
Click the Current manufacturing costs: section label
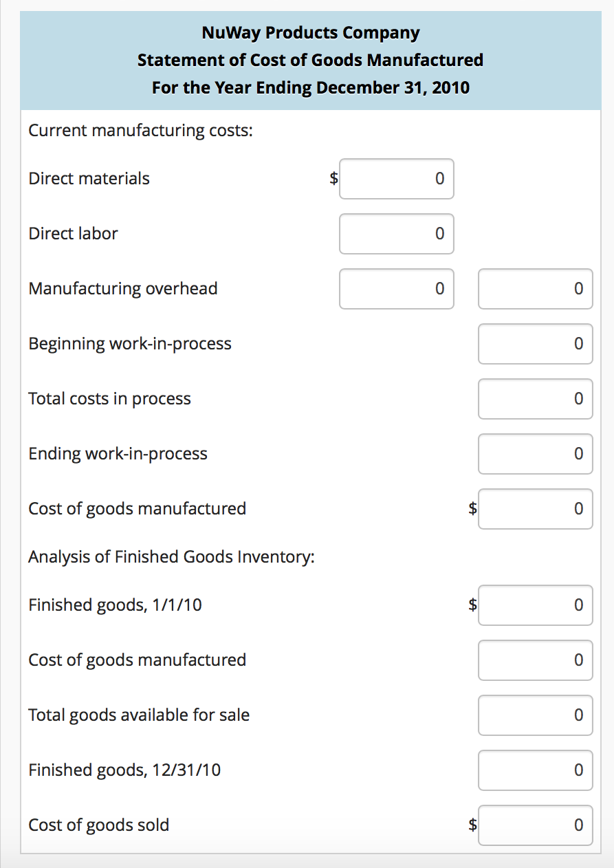(x=140, y=131)
